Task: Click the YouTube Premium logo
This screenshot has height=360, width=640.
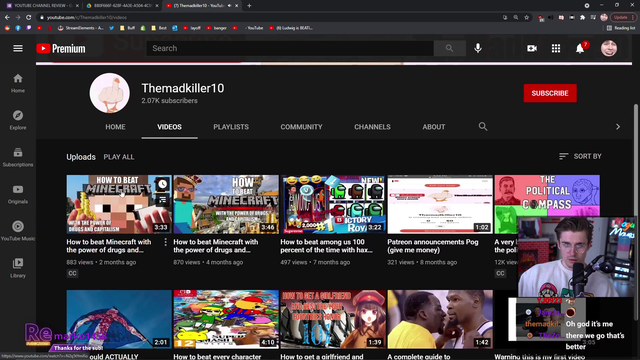Action: tap(61, 49)
